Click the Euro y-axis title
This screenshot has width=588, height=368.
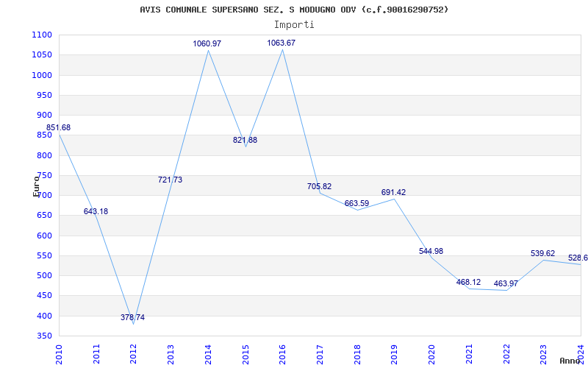tap(36, 186)
